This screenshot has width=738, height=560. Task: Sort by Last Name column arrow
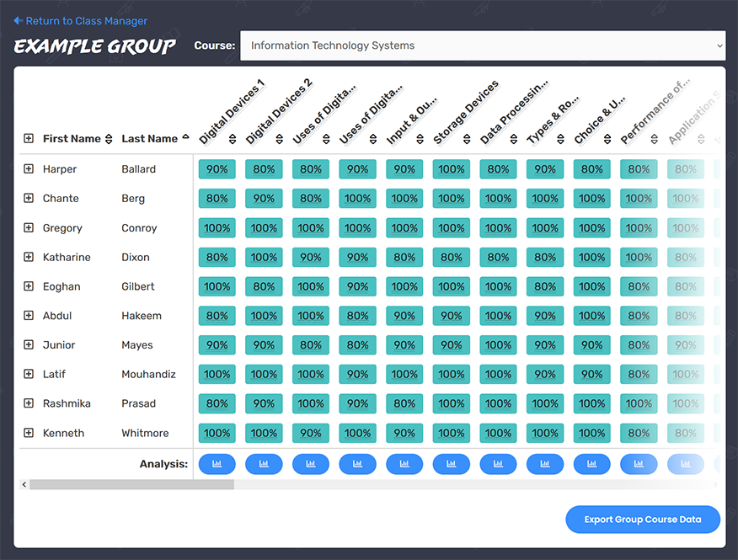185,138
